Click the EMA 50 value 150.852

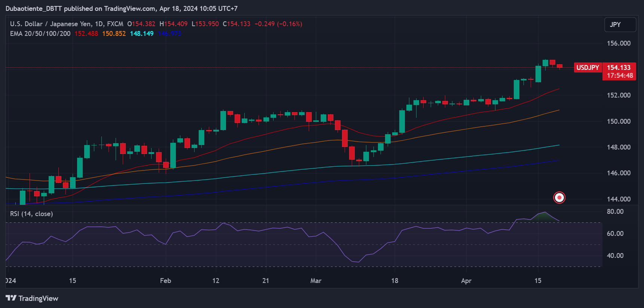click(114, 34)
